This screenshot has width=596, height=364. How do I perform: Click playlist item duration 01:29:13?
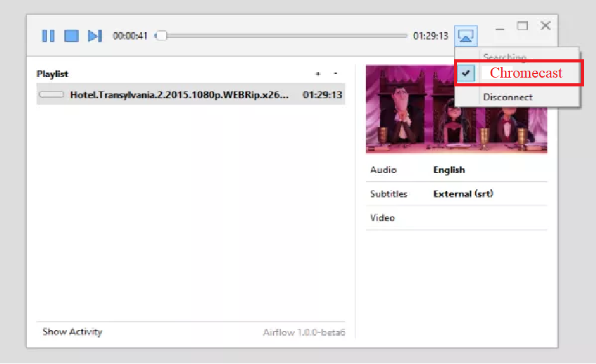323,95
